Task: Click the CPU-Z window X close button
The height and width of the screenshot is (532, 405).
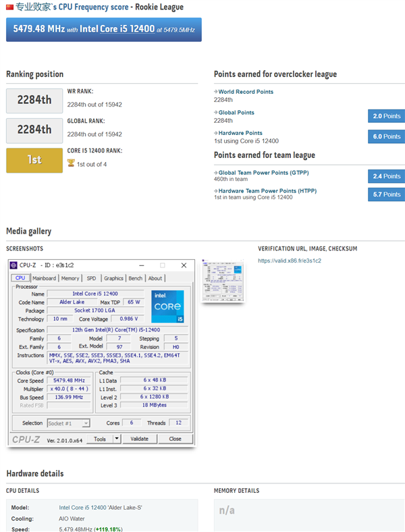Action: [x=184, y=265]
